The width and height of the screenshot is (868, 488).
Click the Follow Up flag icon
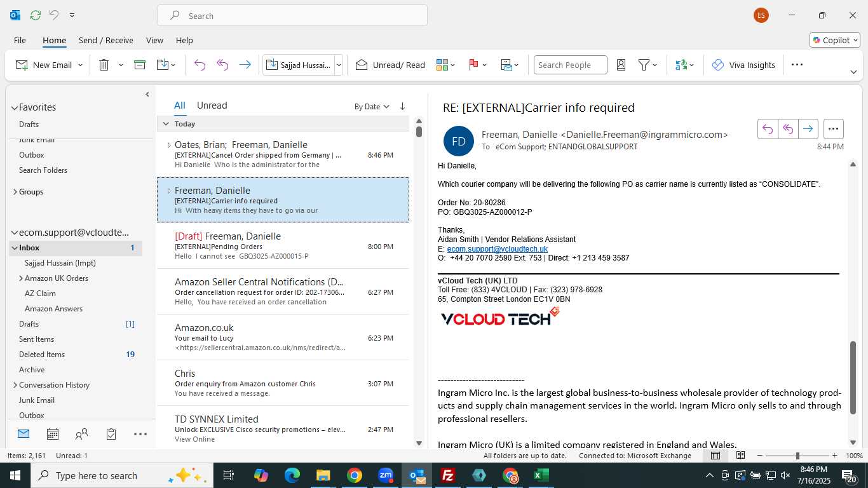click(473, 65)
